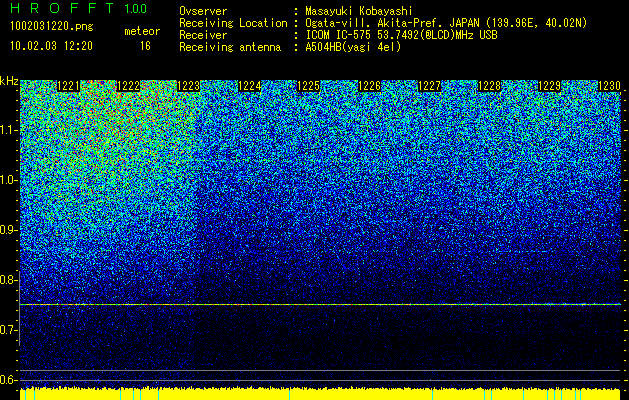Click the HROFFT title text

point(62,8)
